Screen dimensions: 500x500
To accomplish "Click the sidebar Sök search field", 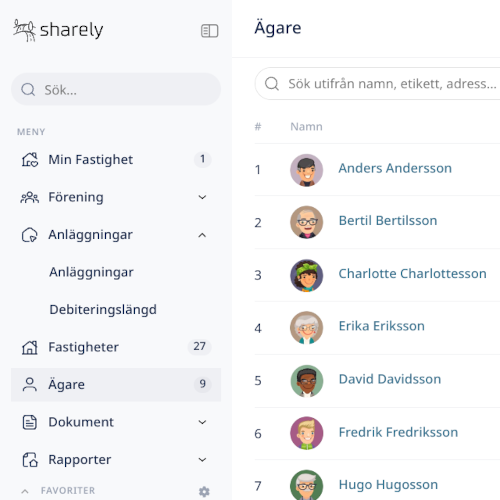I will [116, 89].
